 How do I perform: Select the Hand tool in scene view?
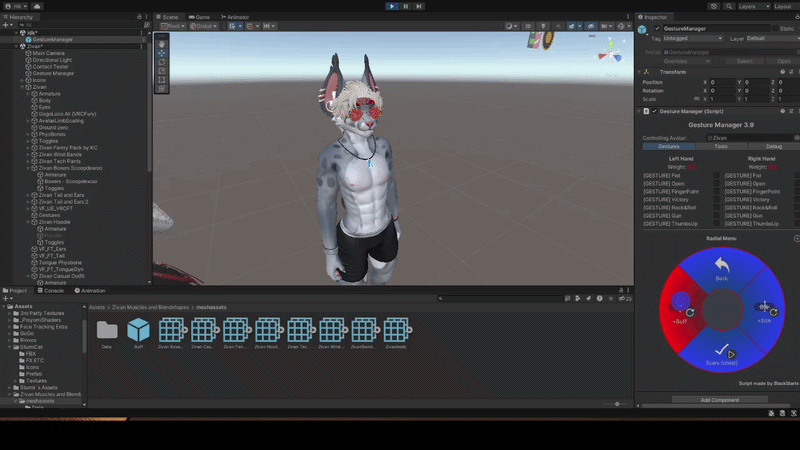(162, 42)
